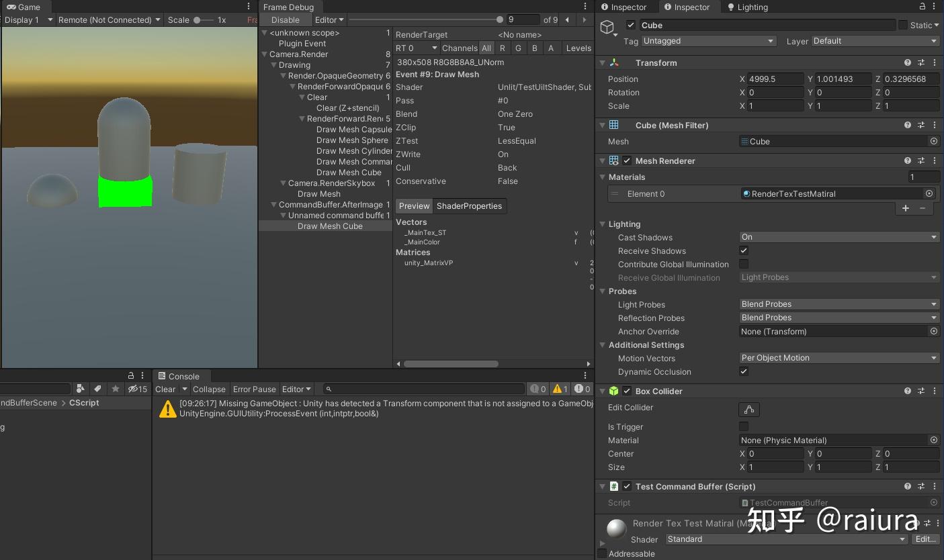Click the Transform component icon
944x560 pixels.
pyautogui.click(x=613, y=62)
